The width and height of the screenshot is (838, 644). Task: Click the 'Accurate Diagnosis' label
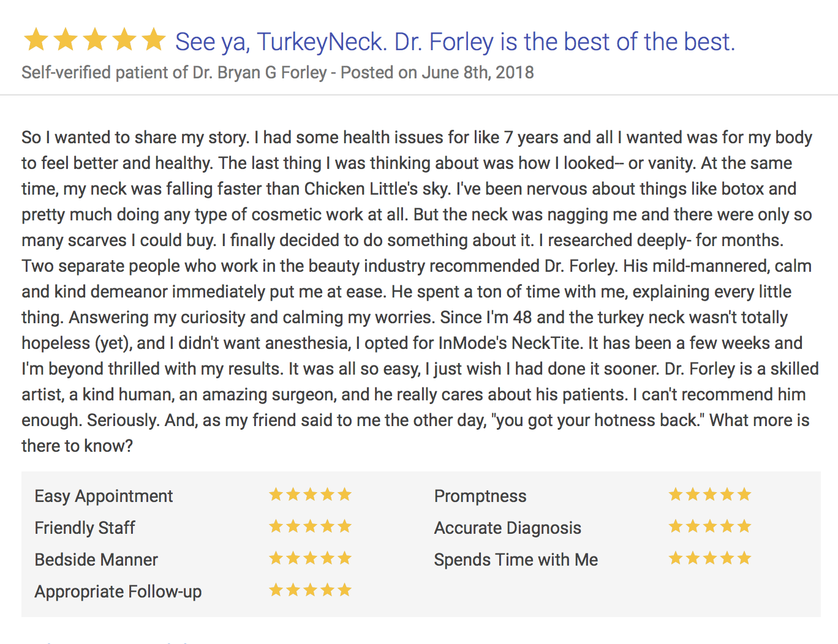coord(507,528)
